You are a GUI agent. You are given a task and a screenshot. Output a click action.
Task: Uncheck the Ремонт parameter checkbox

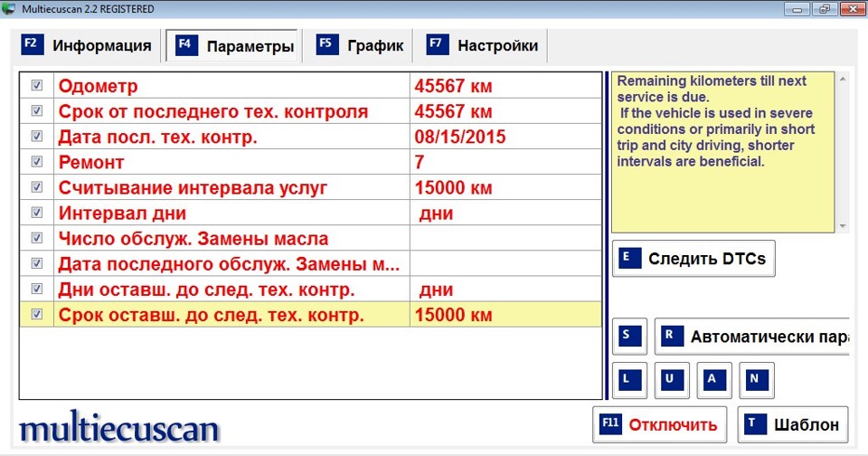[x=36, y=162]
